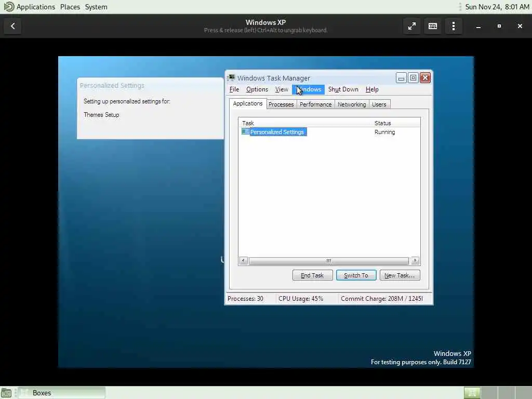Click the Personalized Settings task icon
Image resolution: width=532 pixels, height=399 pixels.
[245, 131]
